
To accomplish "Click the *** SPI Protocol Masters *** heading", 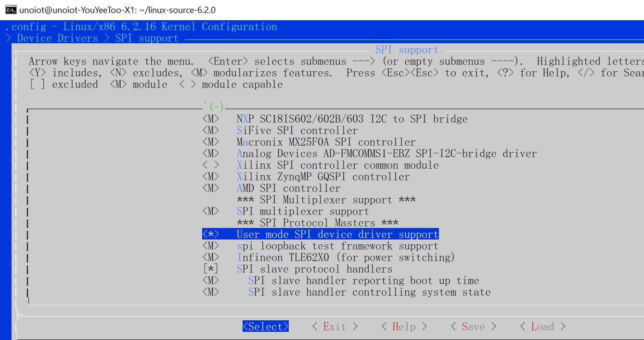I will (x=318, y=223).
